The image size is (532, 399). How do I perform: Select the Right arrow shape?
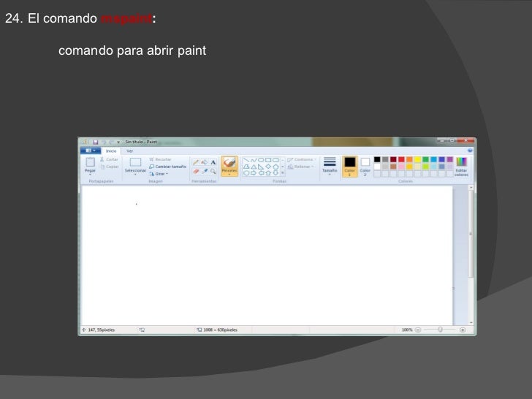tap(254, 173)
